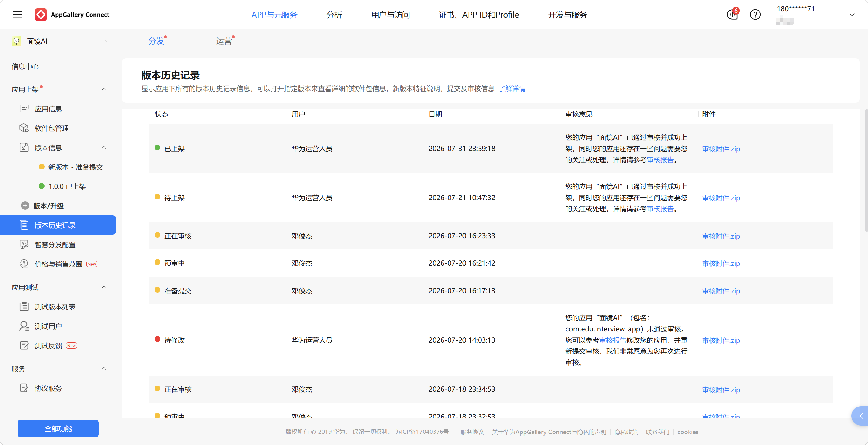Click the AppGallery Connect logo
Image resolution: width=868 pixels, height=445 pixels.
72,15
